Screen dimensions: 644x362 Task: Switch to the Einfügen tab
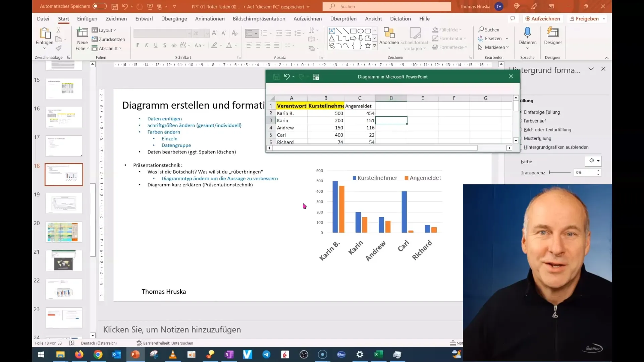pos(87,19)
